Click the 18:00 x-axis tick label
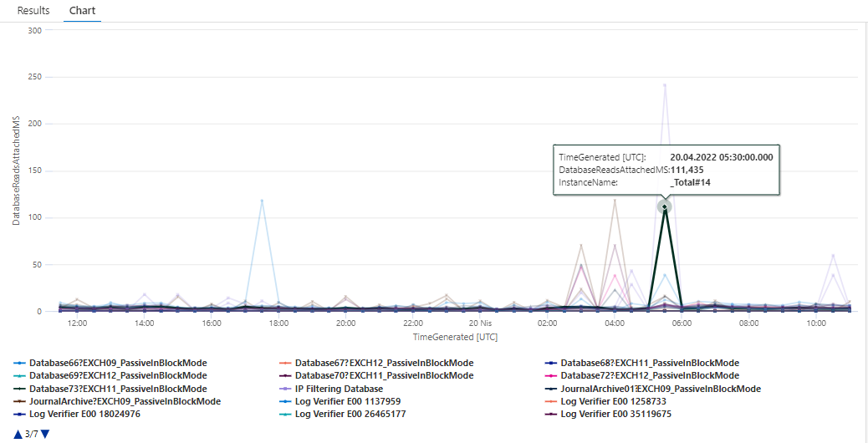 tap(278, 323)
